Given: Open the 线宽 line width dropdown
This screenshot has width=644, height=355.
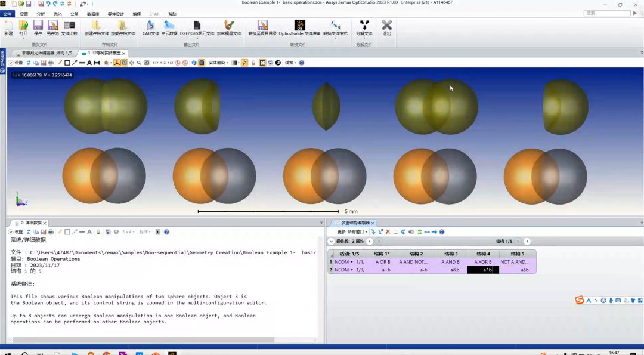Looking at the screenshot, I should pyautogui.click(x=290, y=63).
